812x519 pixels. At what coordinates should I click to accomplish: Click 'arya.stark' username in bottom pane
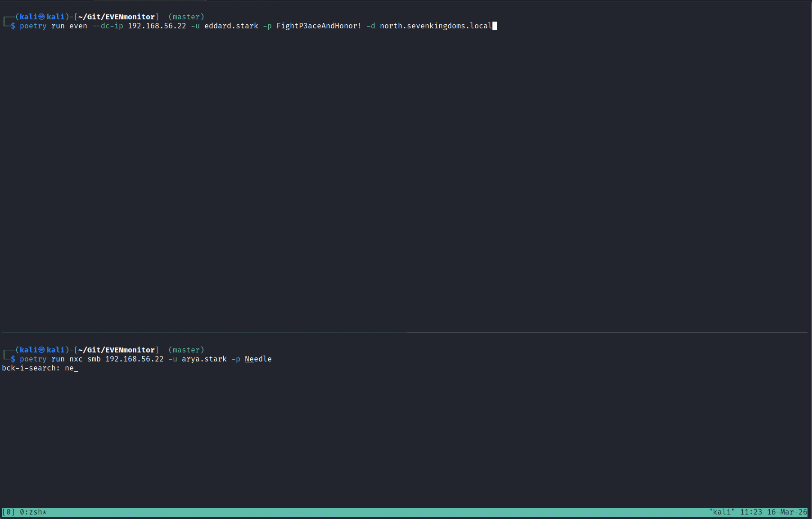coord(204,359)
